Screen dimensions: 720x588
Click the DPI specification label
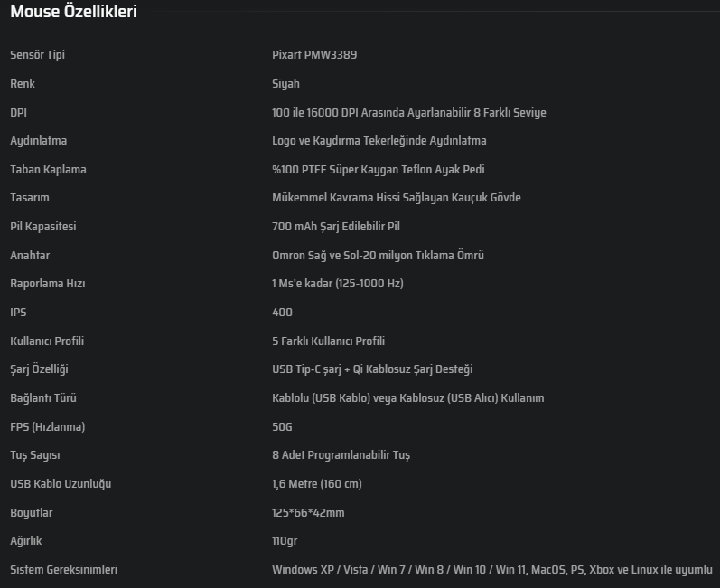coord(18,113)
